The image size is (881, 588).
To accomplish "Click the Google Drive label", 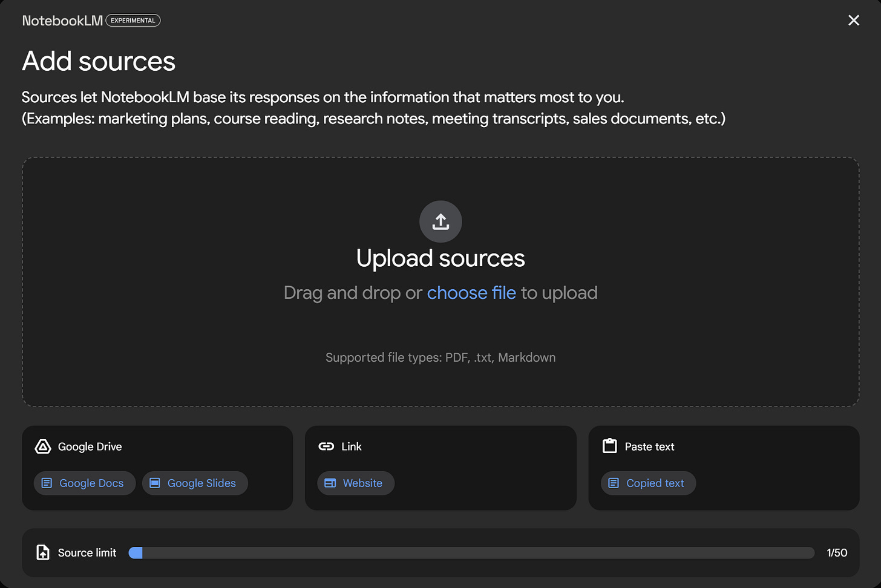I will [90, 446].
